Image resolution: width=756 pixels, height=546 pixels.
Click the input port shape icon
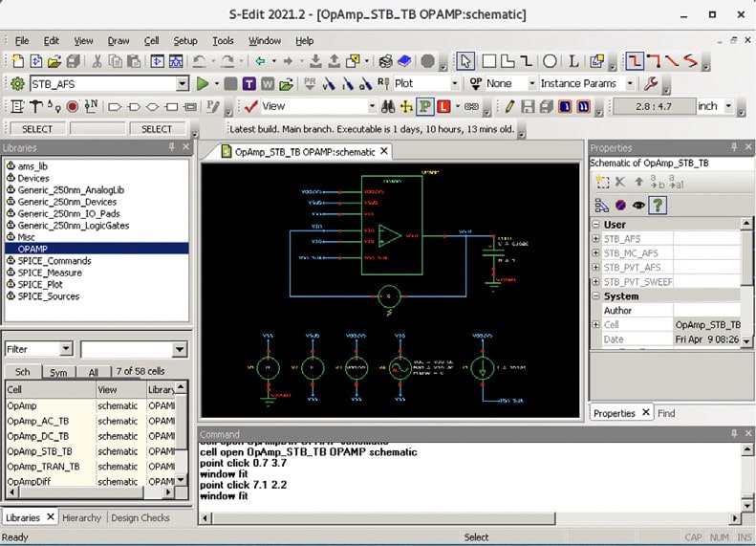click(115, 106)
